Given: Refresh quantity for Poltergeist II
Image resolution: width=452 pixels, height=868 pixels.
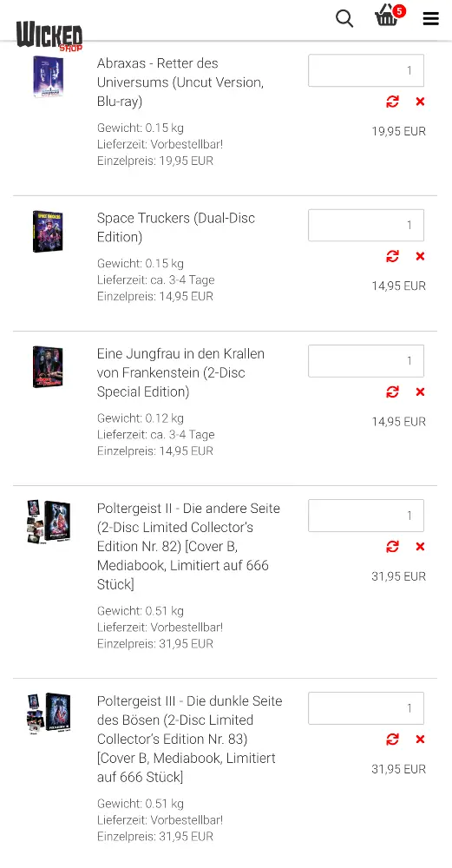Looking at the screenshot, I should point(392,546).
